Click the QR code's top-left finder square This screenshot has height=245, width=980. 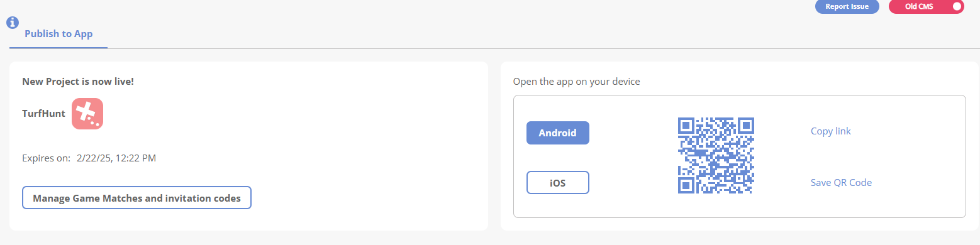click(686, 125)
